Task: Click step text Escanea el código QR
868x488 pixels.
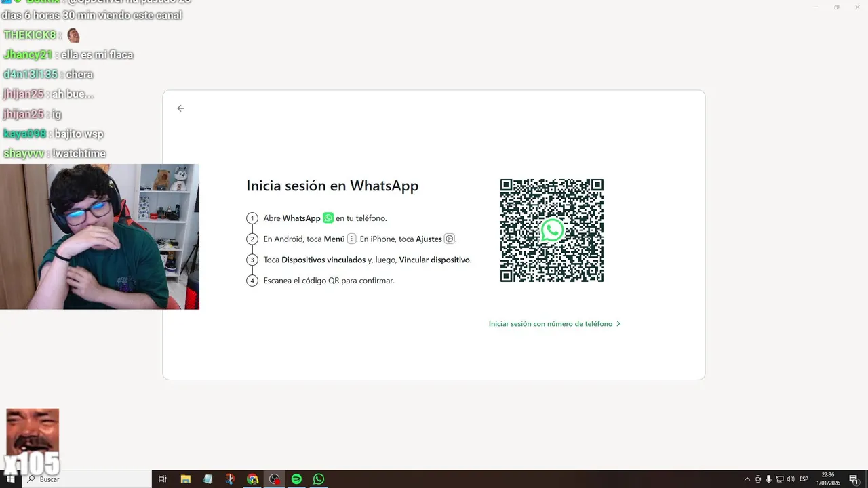Action: click(x=329, y=281)
